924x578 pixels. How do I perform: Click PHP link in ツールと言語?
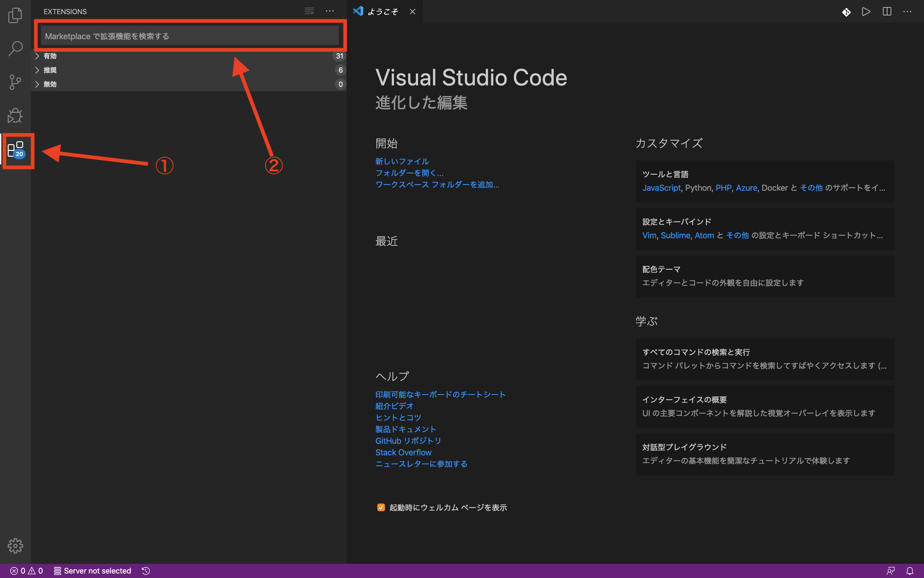coord(723,188)
